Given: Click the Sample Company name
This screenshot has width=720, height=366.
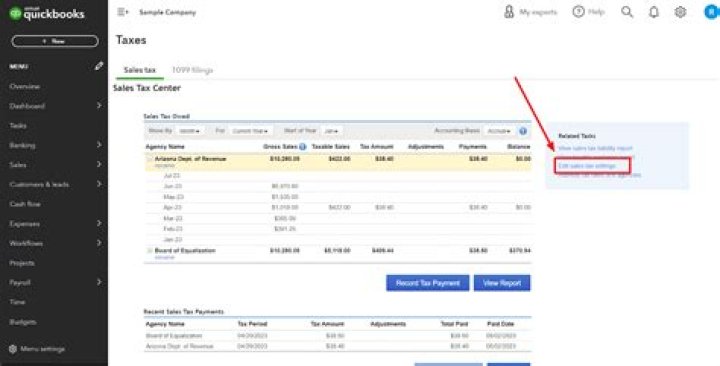Looking at the screenshot, I should [x=168, y=12].
